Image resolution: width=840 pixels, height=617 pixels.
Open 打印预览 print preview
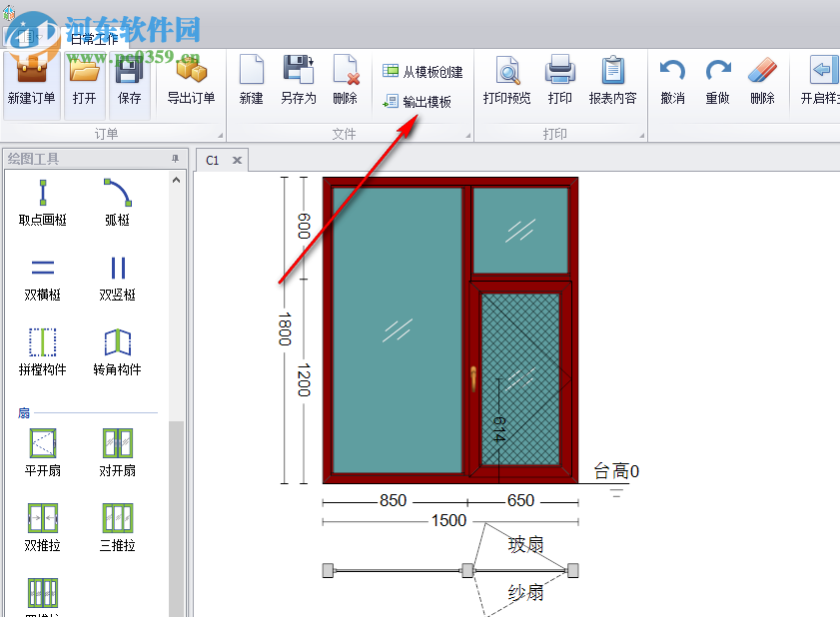click(506, 80)
